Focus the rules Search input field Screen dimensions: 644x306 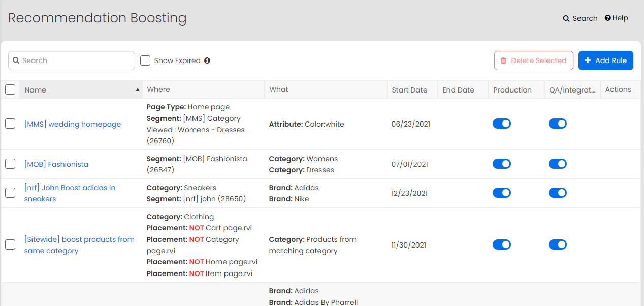tap(72, 60)
